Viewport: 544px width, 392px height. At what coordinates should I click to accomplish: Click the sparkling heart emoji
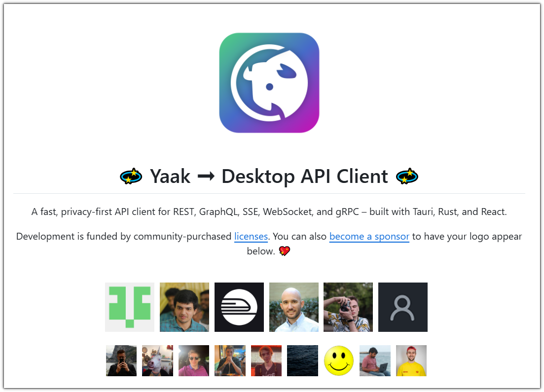[x=285, y=251]
